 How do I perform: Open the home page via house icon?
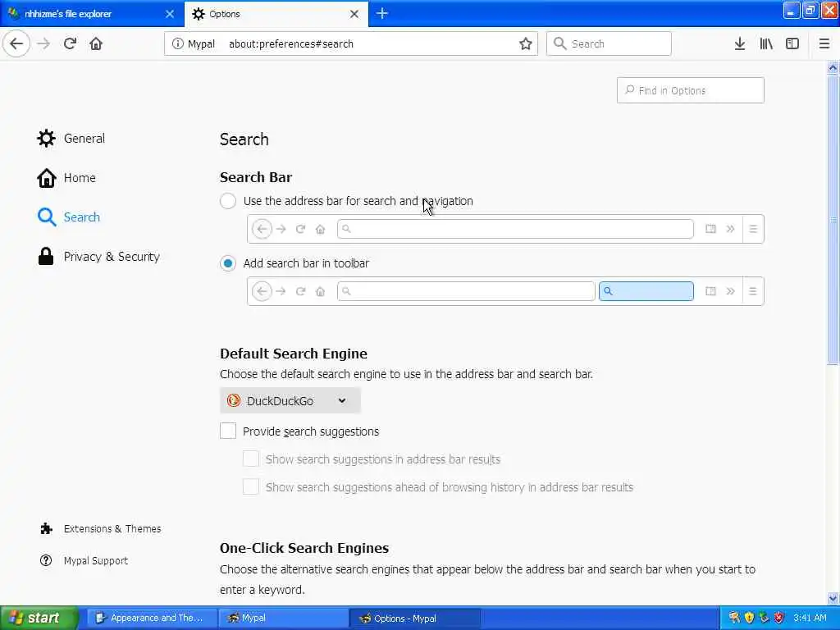[96, 43]
